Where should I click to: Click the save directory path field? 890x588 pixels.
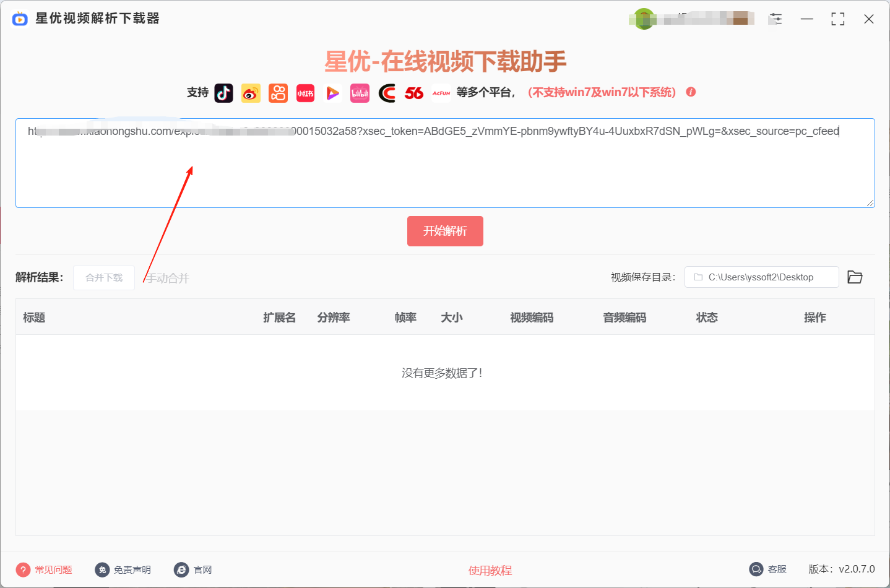click(x=761, y=277)
